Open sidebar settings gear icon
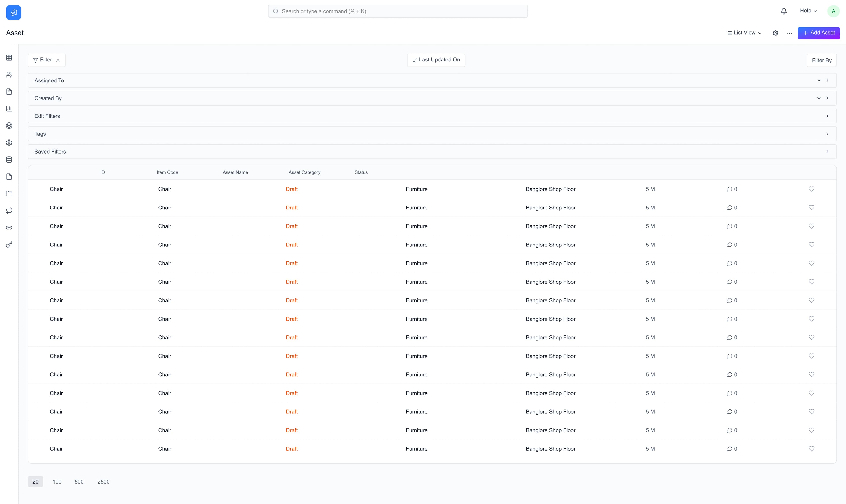846x504 pixels. [x=9, y=143]
